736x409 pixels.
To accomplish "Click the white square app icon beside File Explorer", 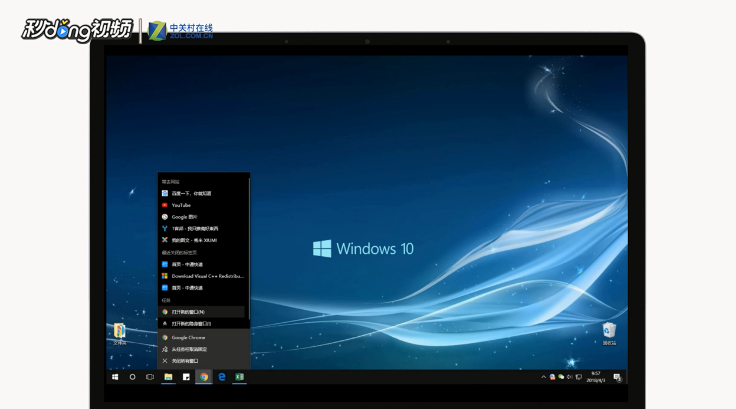I will 186,377.
